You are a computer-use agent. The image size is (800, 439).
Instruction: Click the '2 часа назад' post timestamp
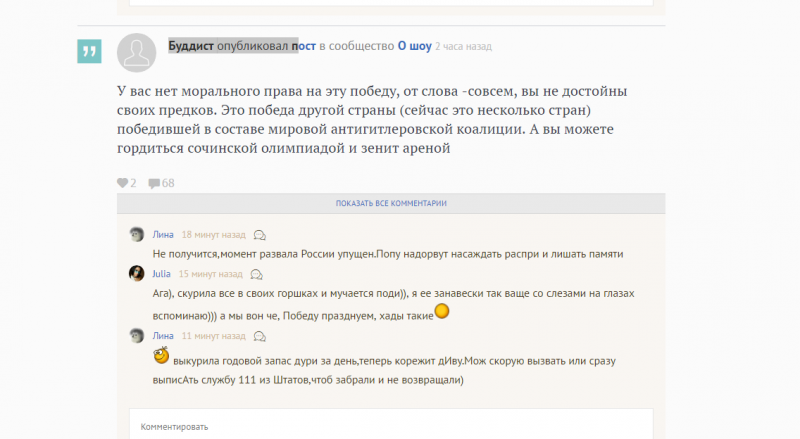point(463,46)
